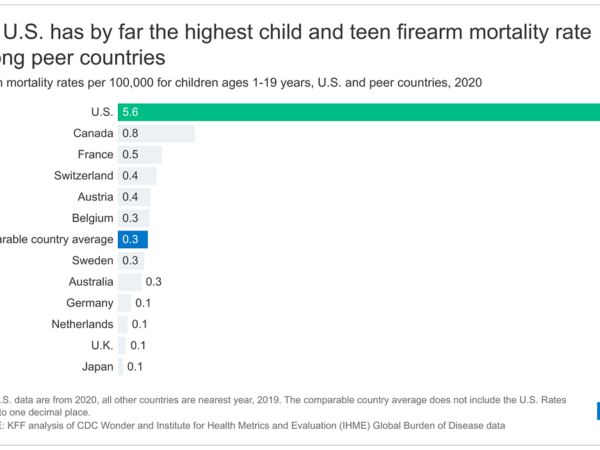Click the Japan country label
The width and height of the screenshot is (600, 450).
[97, 366]
